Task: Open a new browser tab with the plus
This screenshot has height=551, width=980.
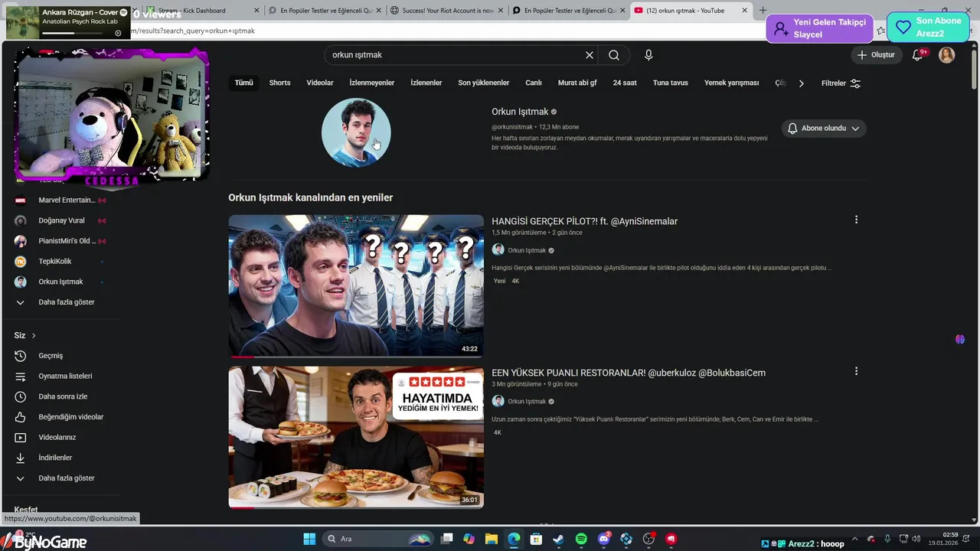Action: [763, 11]
